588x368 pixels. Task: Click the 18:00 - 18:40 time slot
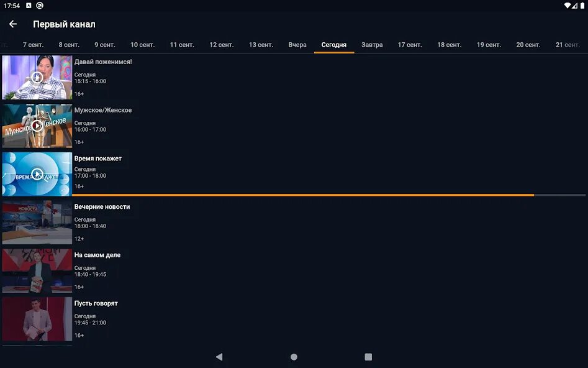[90, 226]
